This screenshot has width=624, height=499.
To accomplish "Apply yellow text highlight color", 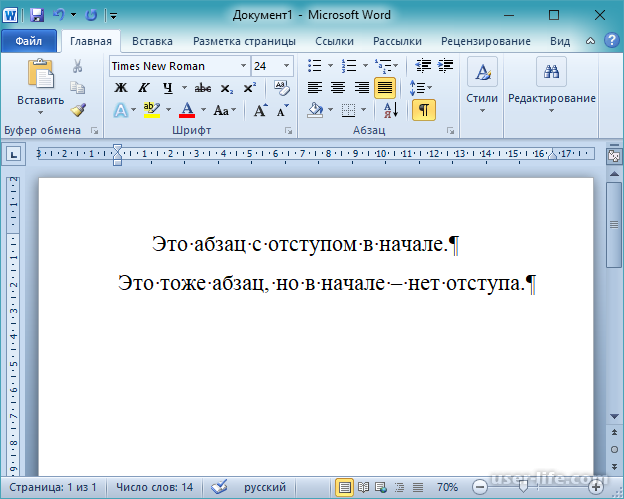I will click(152, 110).
